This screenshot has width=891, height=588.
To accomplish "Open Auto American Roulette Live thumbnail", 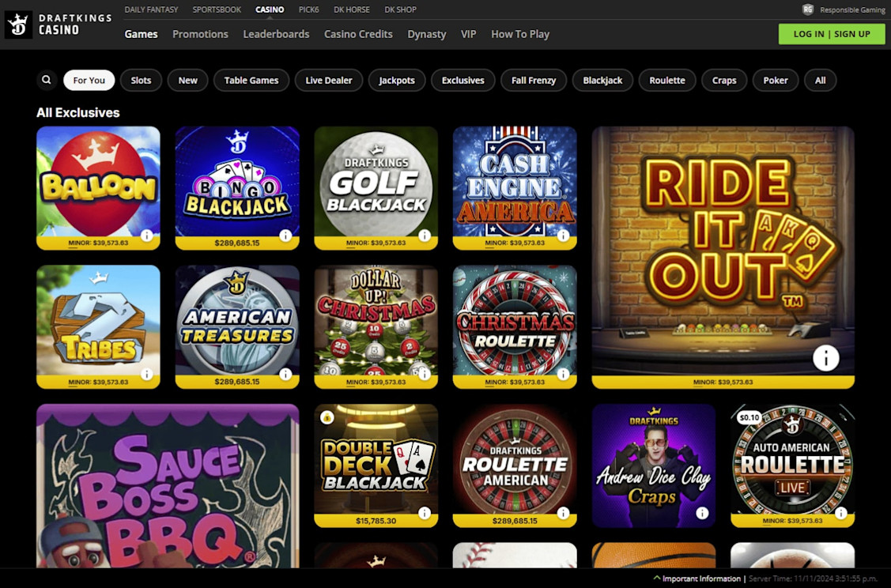I will 792,465.
